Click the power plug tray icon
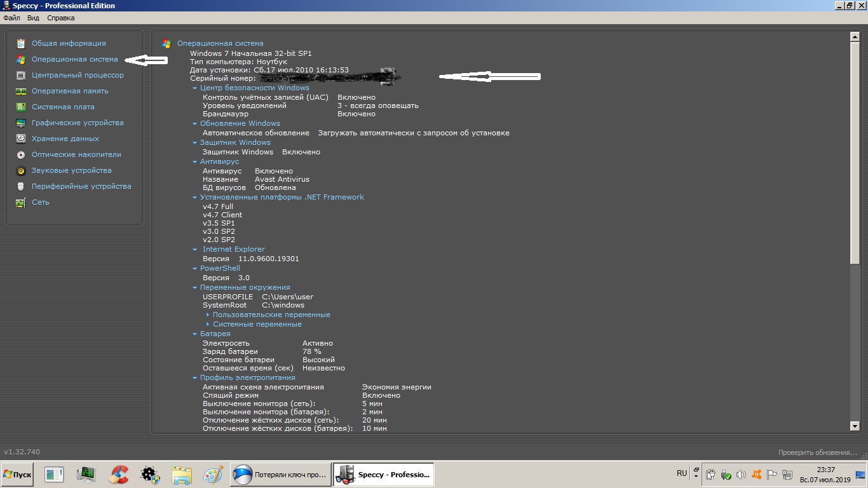This screenshot has width=868, height=488. (x=711, y=475)
